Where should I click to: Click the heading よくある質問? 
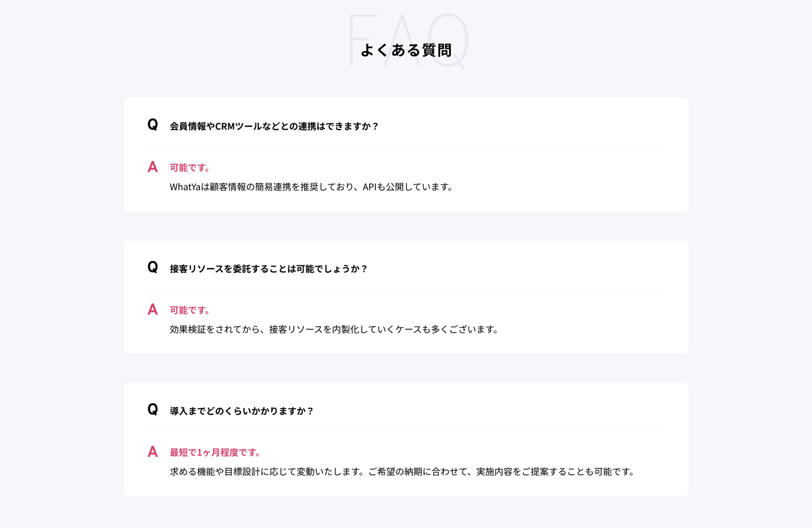coord(406,50)
